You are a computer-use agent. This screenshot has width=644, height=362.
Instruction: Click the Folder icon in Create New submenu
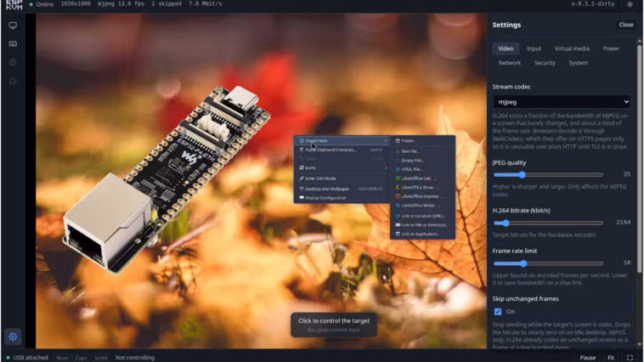tap(398, 140)
